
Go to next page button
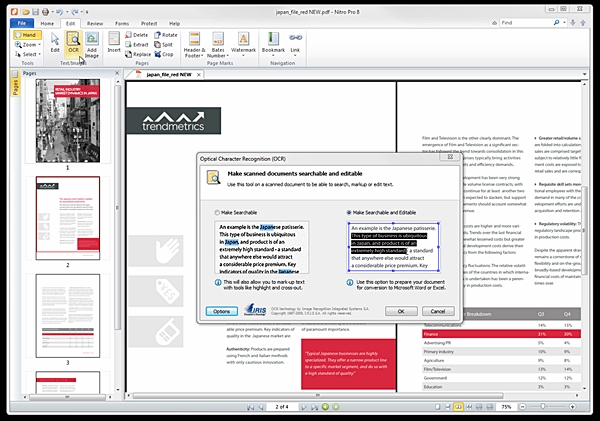[x=304, y=407]
